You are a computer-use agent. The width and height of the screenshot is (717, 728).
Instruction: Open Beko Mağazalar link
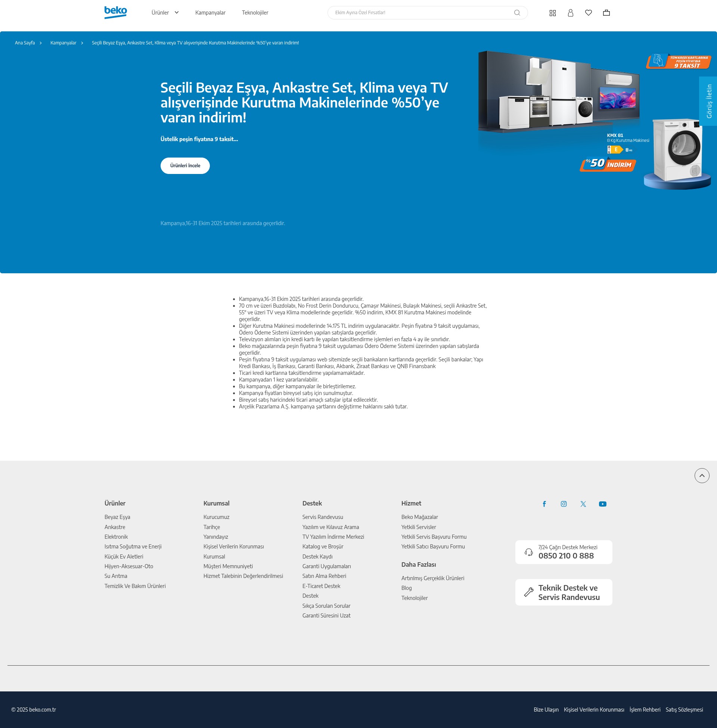pos(419,517)
